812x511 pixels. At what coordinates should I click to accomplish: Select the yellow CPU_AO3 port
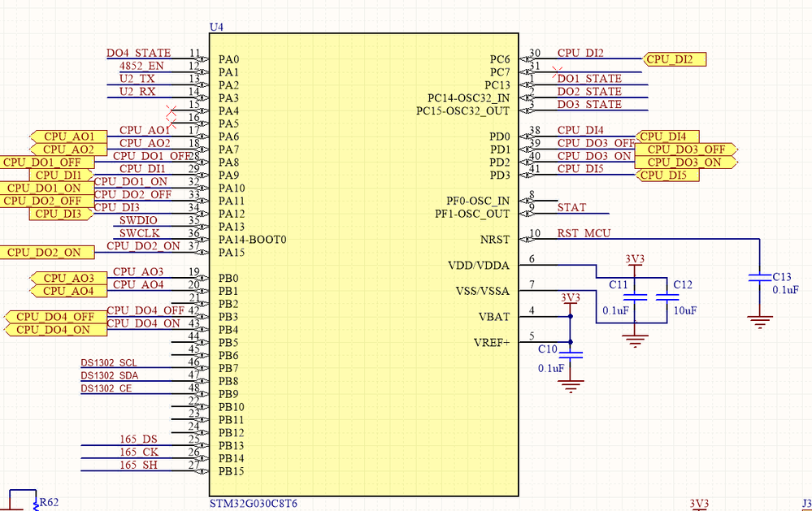click(x=69, y=278)
